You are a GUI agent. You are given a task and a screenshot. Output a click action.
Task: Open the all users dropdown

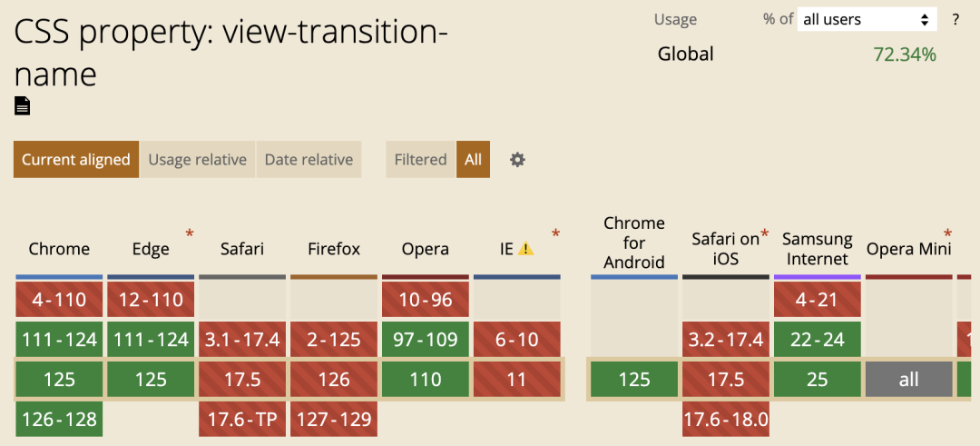pos(867,19)
